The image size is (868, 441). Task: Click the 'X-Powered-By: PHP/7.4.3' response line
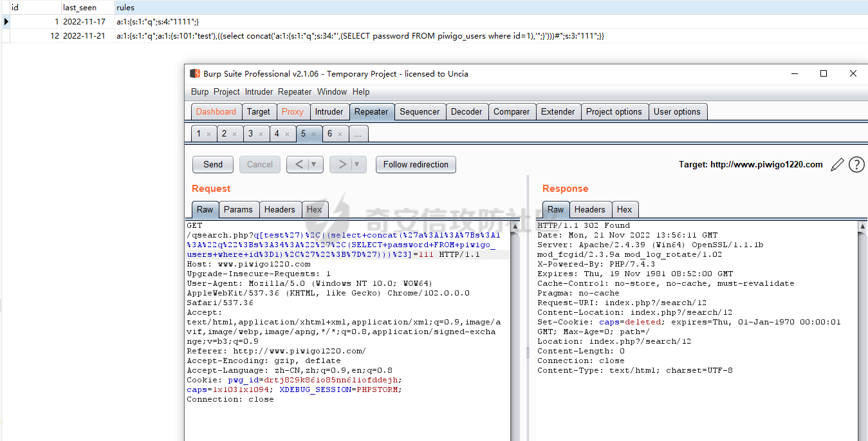596,264
